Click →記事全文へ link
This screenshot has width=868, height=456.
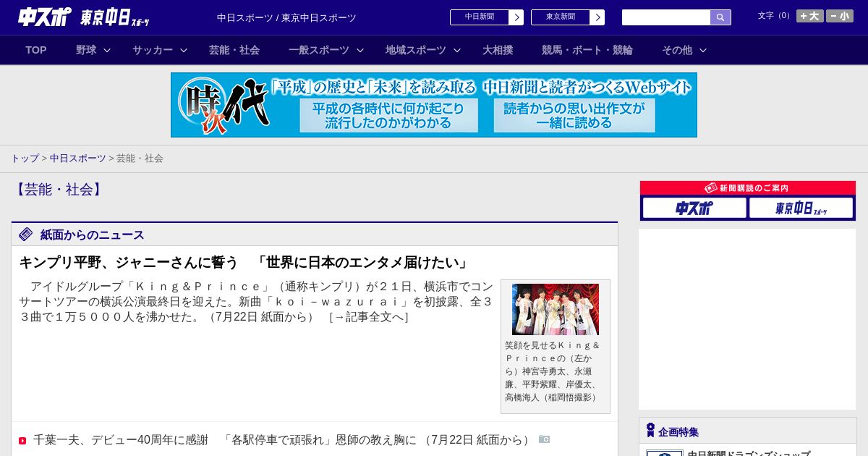[369, 316]
